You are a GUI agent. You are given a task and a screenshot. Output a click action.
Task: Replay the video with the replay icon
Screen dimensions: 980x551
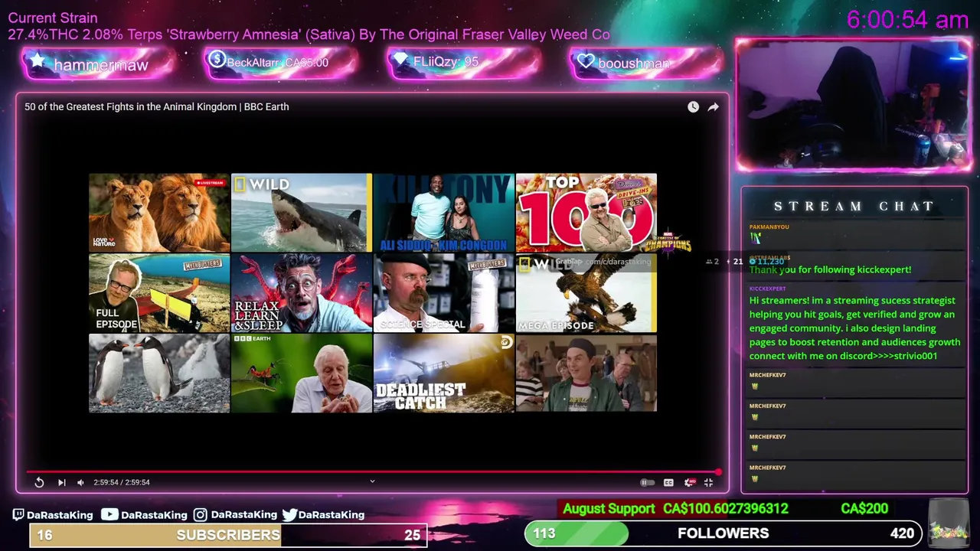tap(39, 482)
